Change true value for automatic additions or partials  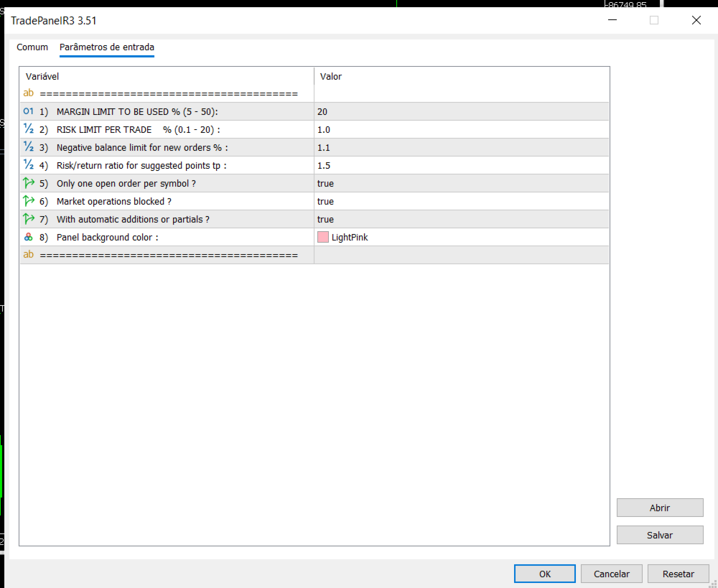tap(461, 219)
